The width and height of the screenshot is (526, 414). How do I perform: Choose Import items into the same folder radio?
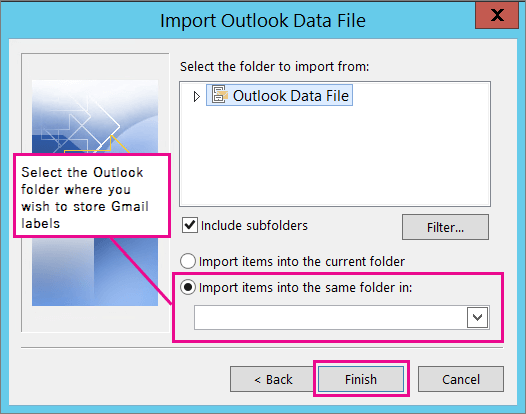188,287
